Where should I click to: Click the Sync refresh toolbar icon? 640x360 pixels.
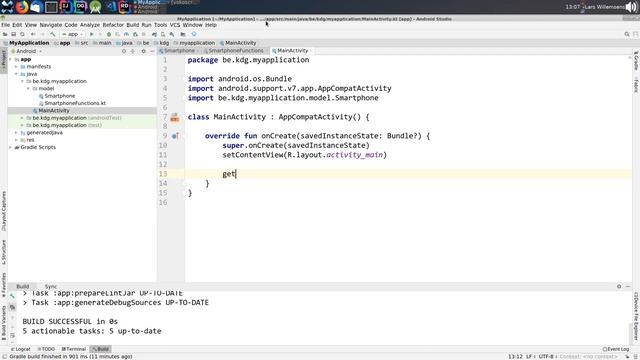22,34
